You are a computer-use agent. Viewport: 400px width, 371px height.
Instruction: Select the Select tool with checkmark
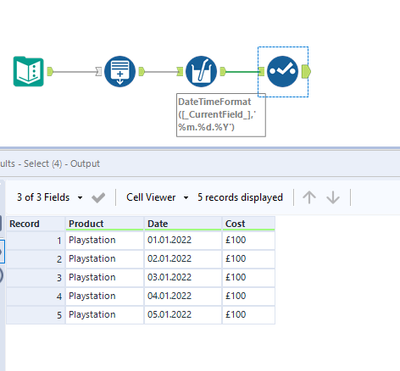(x=282, y=71)
